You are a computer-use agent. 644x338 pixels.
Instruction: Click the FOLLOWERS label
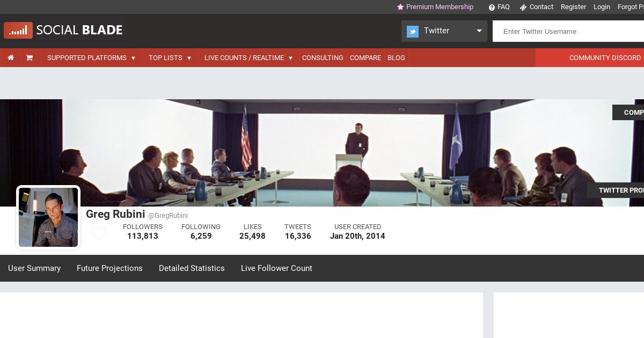pos(143,227)
